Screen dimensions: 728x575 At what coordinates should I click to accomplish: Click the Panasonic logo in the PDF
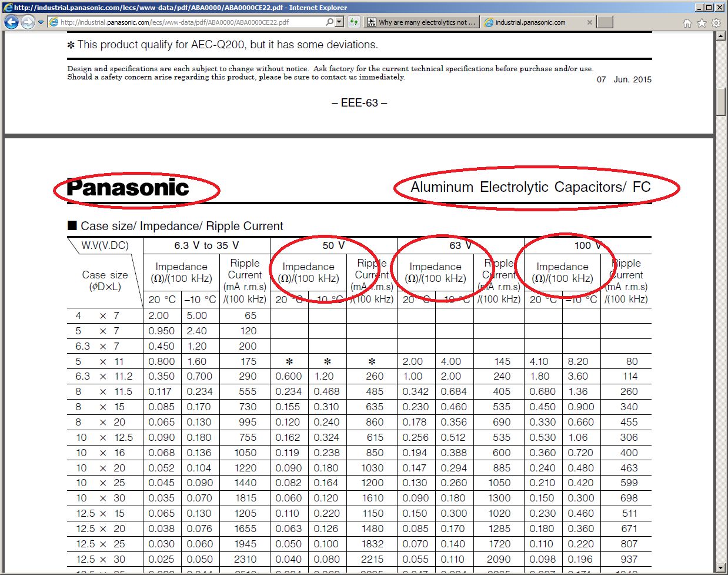click(128, 188)
